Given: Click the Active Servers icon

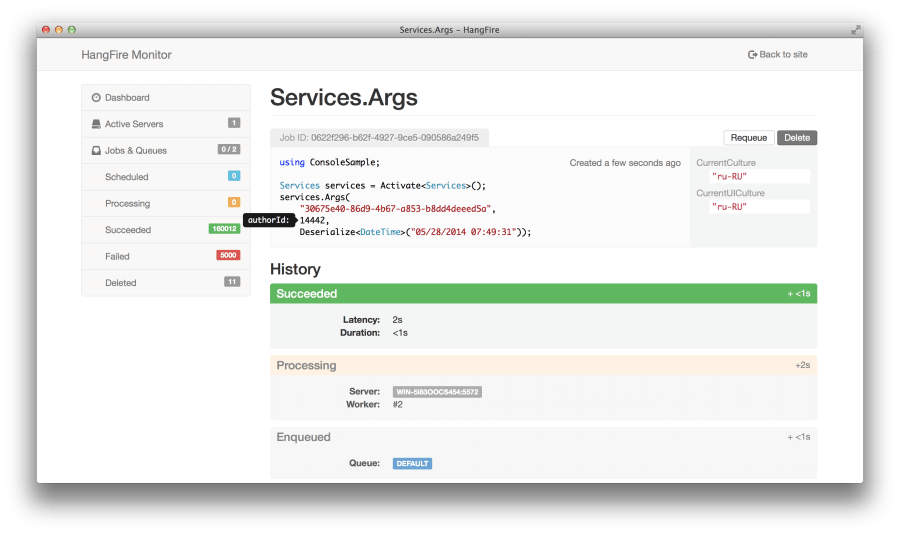Looking at the screenshot, I should 96,124.
